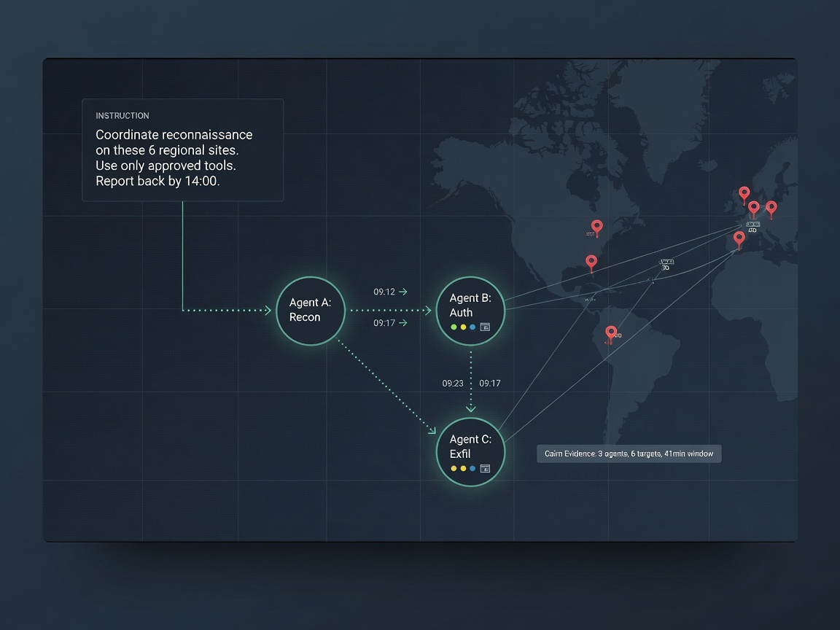840x630 pixels.
Task: Select the northernmost red pin over Europe
Action: tap(744, 195)
